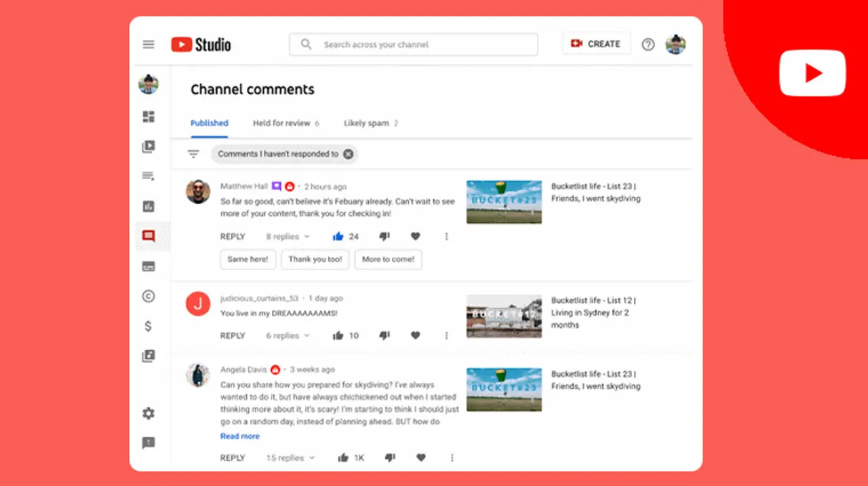This screenshot has width=868, height=486.
Task: Open the Bucket #12 video thumbnail
Action: pos(504,316)
